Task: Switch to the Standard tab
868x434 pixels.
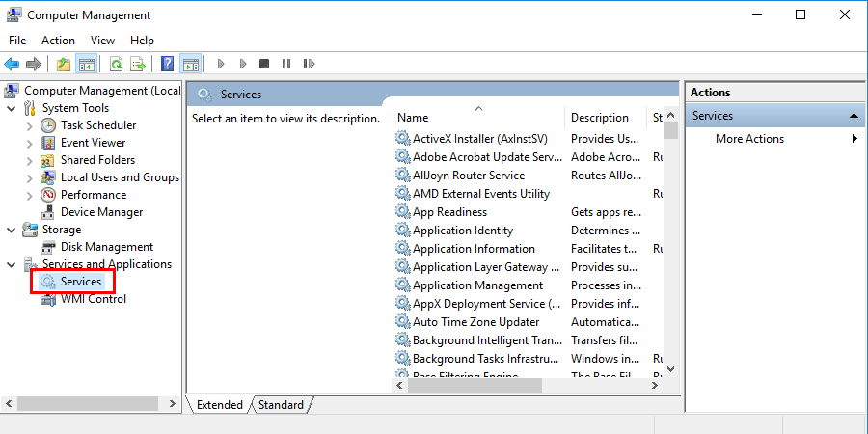Action: [x=281, y=405]
